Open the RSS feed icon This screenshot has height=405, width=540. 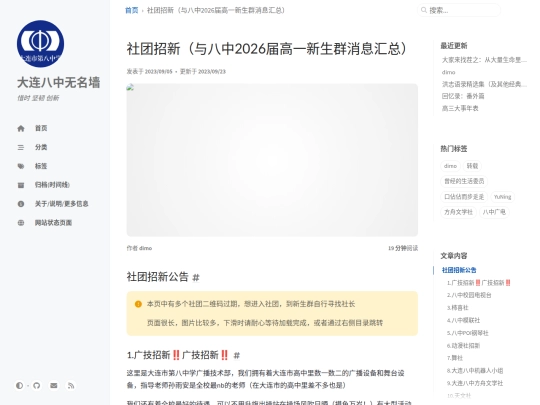click(x=71, y=386)
